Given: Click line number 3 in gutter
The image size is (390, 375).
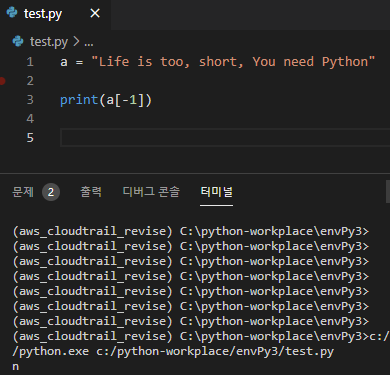Looking at the screenshot, I should point(30,100).
